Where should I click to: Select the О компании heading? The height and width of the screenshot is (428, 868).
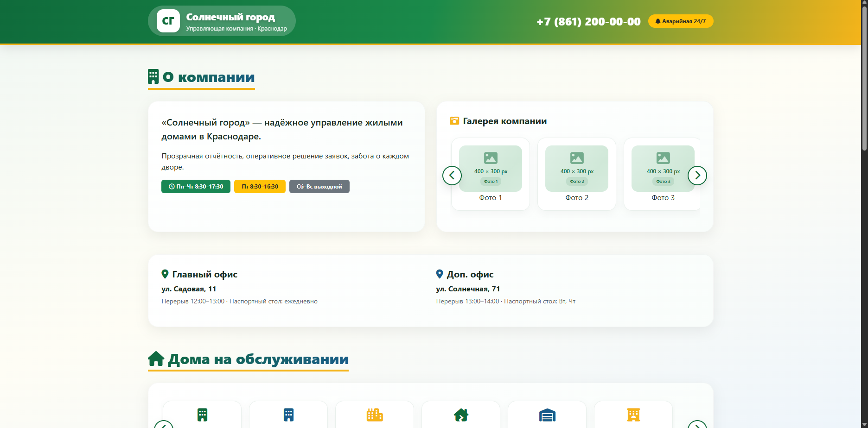(x=209, y=77)
